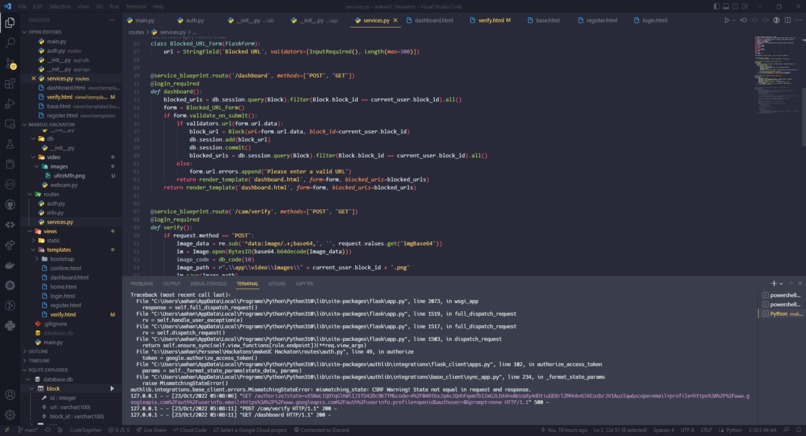Image resolution: width=806 pixels, height=436 pixels.
Task: Maximize panel size chevron-up icon
Action: 791,283
